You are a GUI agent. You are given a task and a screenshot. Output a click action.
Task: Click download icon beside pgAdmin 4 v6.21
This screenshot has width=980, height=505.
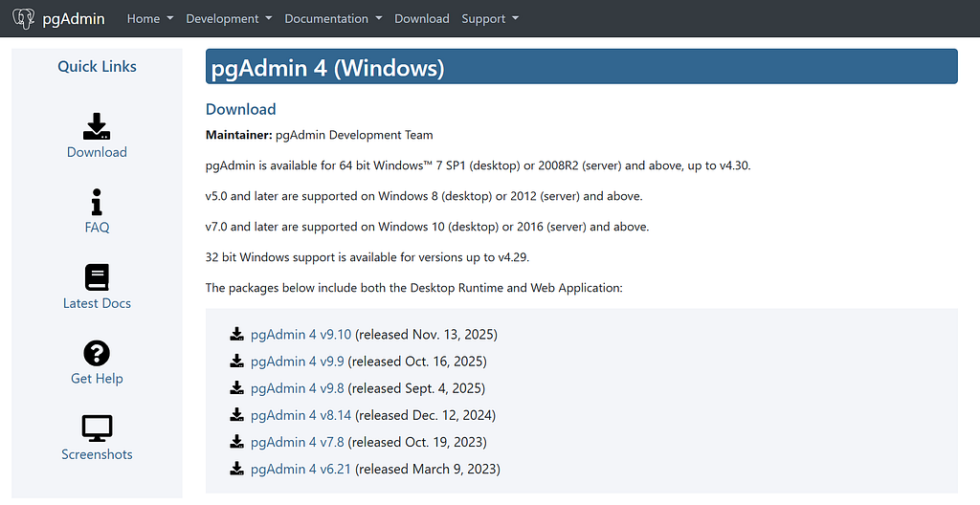237,468
